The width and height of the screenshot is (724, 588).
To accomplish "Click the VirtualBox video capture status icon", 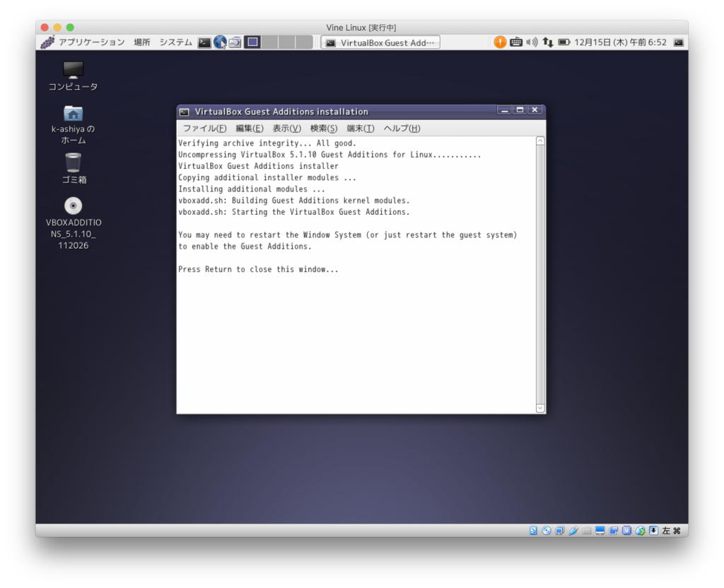I will pos(613,531).
